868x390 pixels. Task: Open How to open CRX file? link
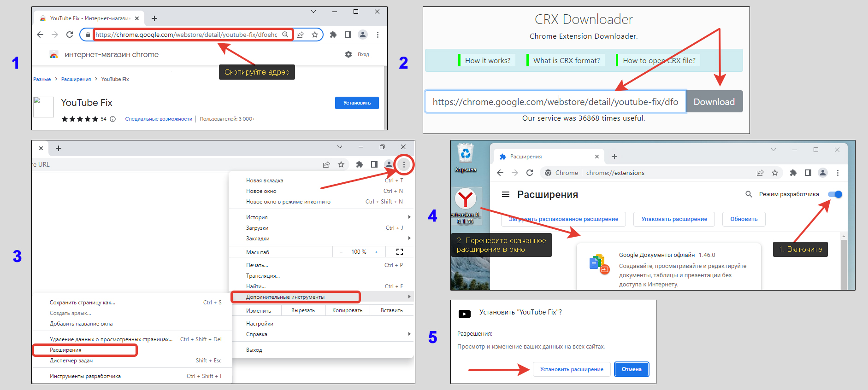[659, 60]
